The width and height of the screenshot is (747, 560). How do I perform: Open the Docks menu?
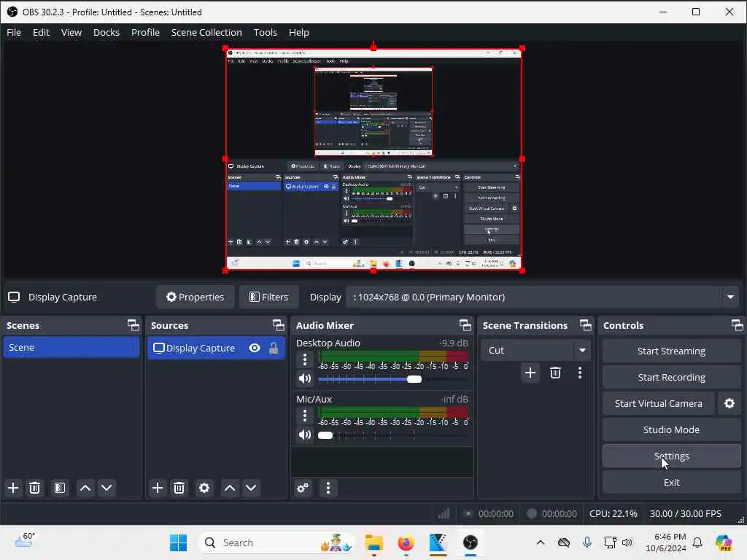[x=107, y=32]
